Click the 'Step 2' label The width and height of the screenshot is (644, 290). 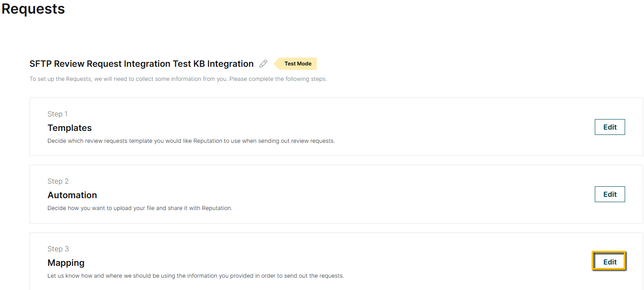pyautogui.click(x=58, y=181)
